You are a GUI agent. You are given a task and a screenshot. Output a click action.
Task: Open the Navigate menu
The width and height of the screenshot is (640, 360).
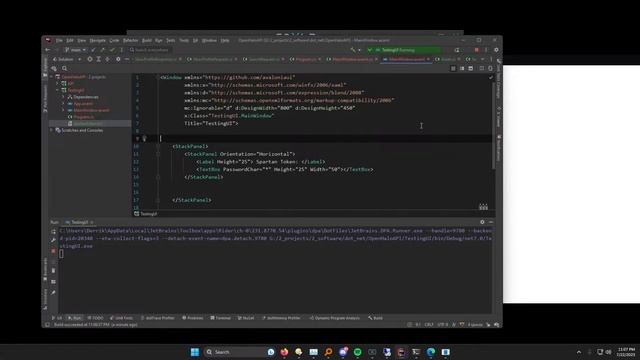tap(97, 40)
